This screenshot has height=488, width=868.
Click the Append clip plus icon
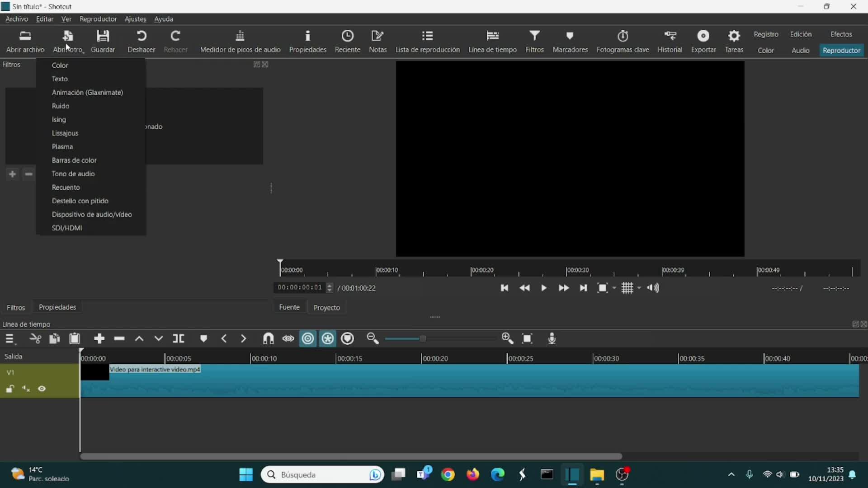(x=99, y=338)
